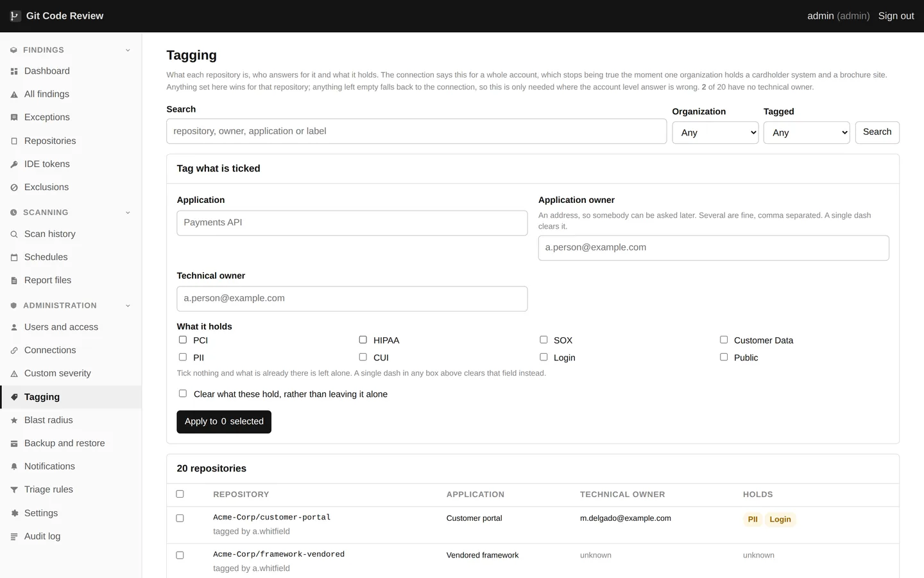The height and width of the screenshot is (578, 924).
Task: Click the Git Code Review logo icon
Action: (x=15, y=16)
